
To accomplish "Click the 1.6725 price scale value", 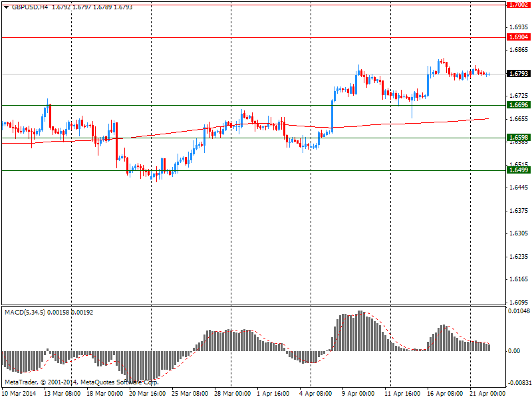I will click(519, 96).
